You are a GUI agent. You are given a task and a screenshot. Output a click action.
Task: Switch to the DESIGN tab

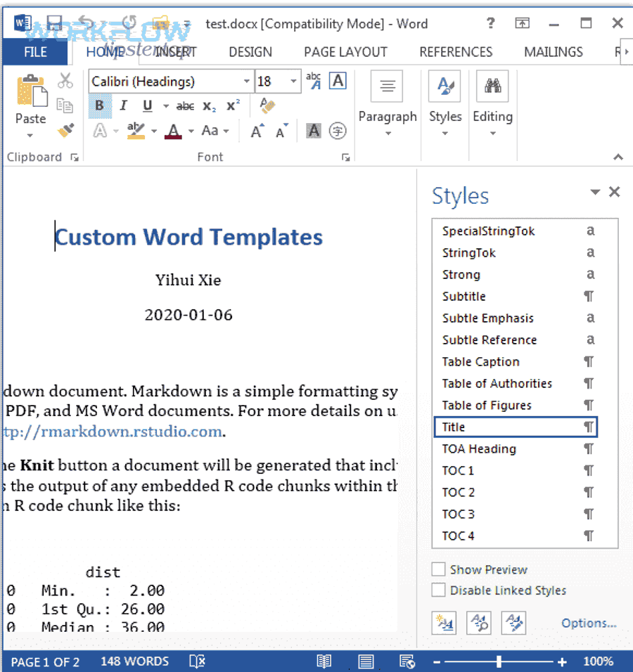[x=250, y=52]
